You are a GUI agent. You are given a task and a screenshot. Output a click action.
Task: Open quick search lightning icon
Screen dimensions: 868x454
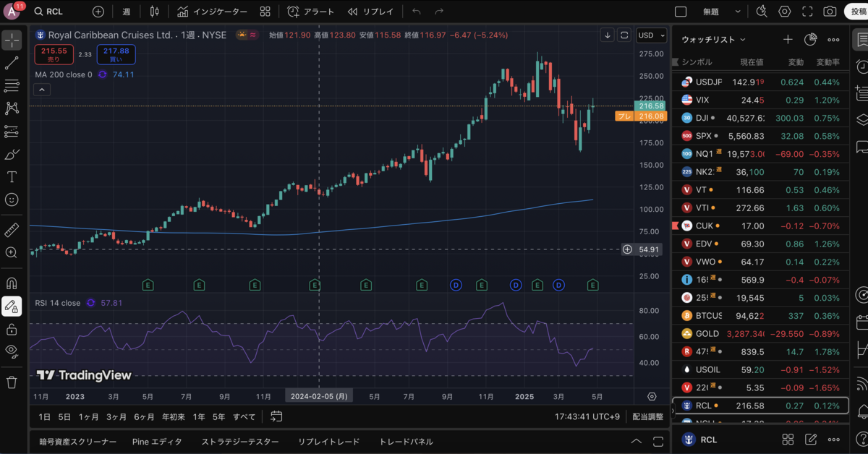tap(761, 12)
